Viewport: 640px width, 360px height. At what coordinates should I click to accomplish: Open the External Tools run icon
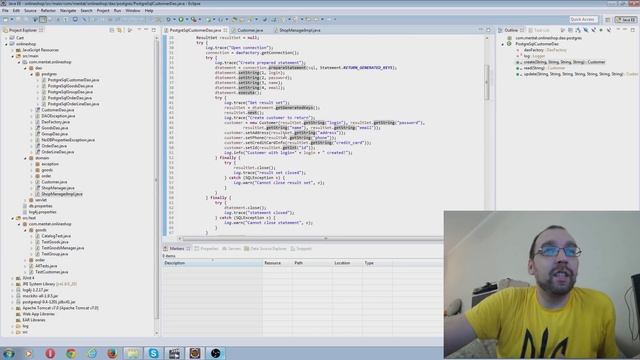[193, 19]
